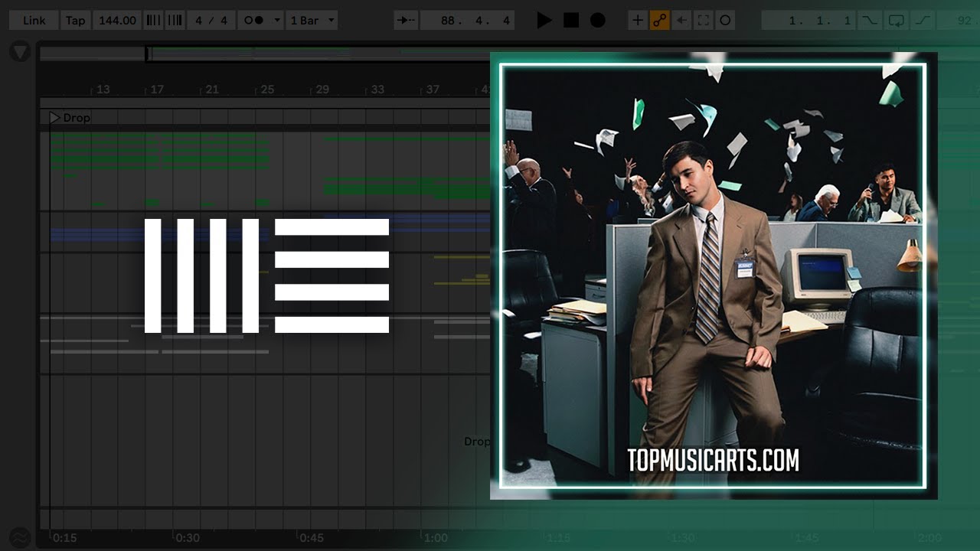
Task: Click the phase nudge up icon
Action: (x=175, y=21)
